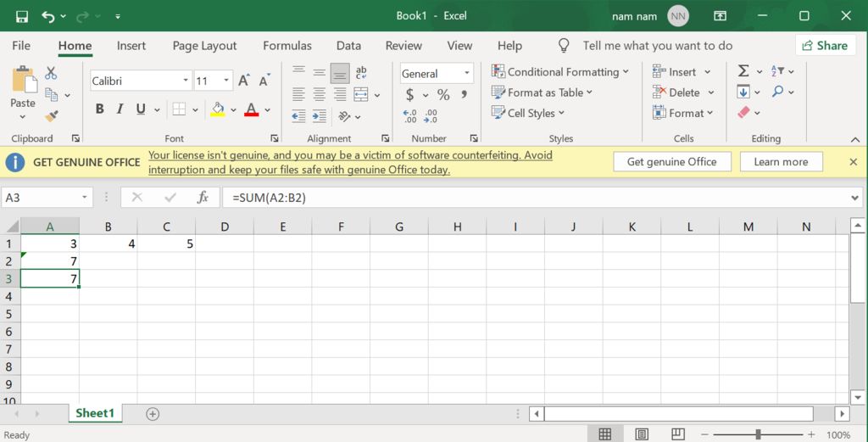Click the Undo arrow icon
868x442 pixels.
[x=47, y=17]
